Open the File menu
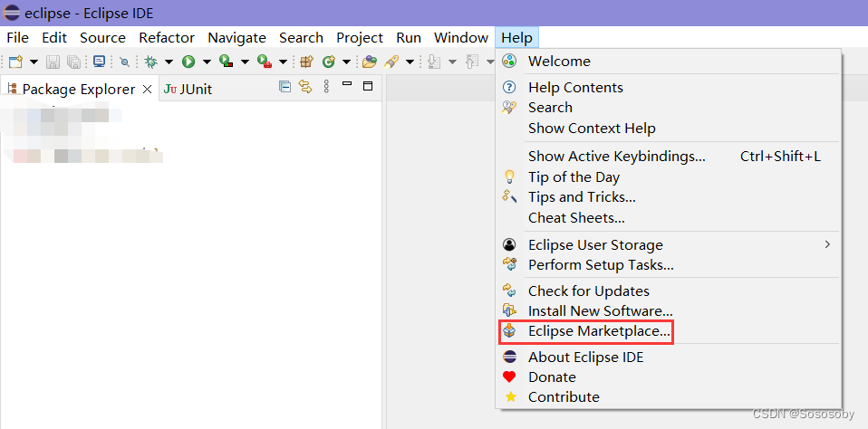This screenshot has width=868, height=429. click(18, 38)
